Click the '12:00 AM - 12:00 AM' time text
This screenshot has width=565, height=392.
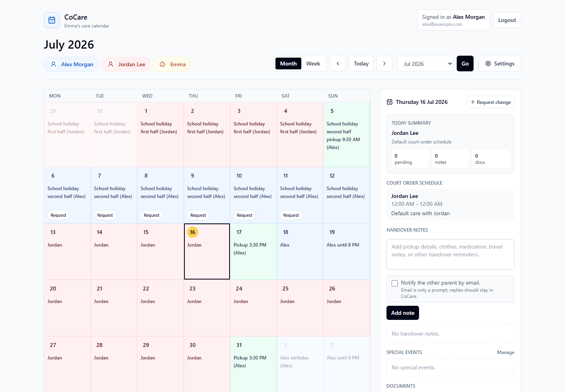click(x=417, y=204)
